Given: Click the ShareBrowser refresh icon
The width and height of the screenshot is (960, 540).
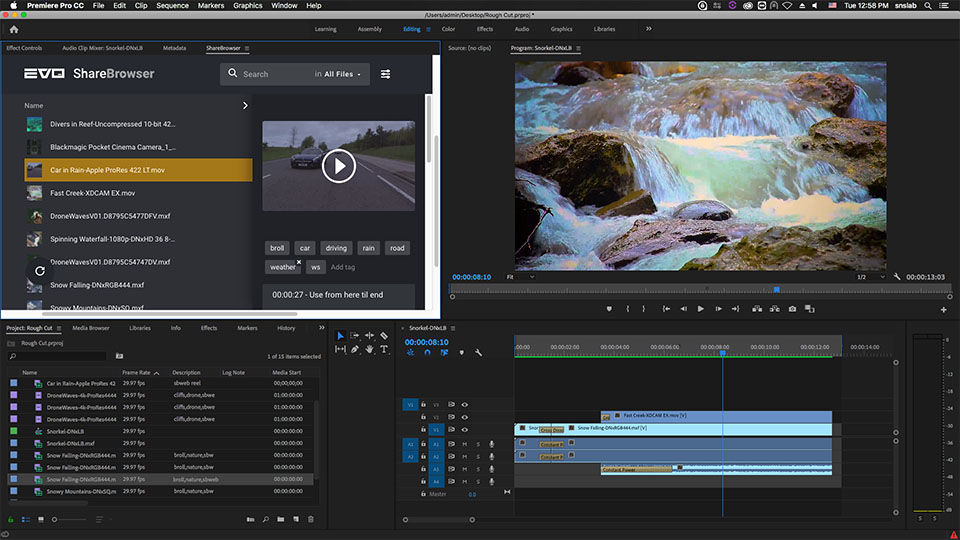Looking at the screenshot, I should coord(40,271).
